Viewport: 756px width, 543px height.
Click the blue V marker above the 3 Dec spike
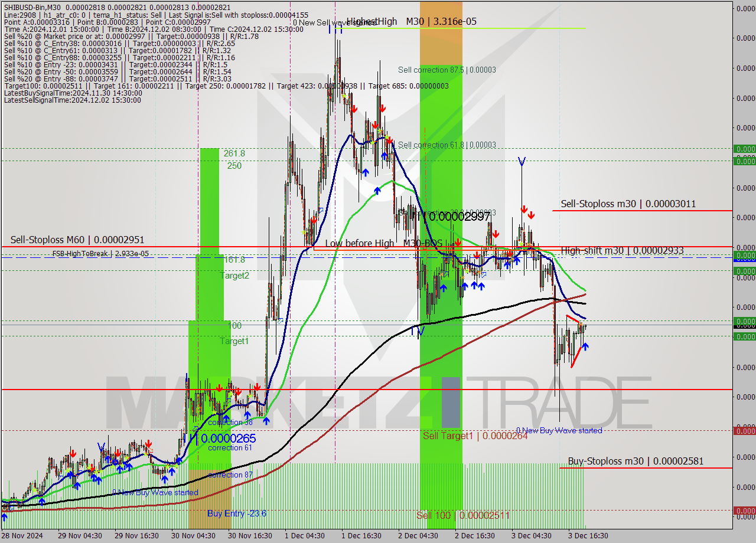pos(522,161)
